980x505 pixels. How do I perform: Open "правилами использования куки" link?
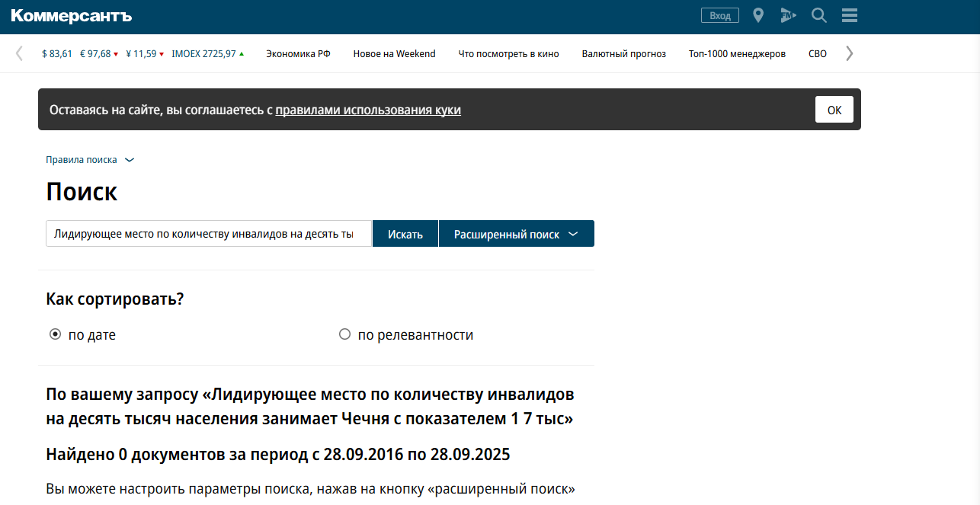pyautogui.click(x=367, y=110)
